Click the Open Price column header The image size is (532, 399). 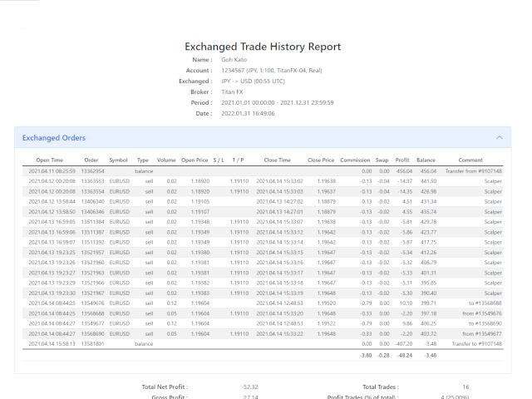tap(195, 160)
